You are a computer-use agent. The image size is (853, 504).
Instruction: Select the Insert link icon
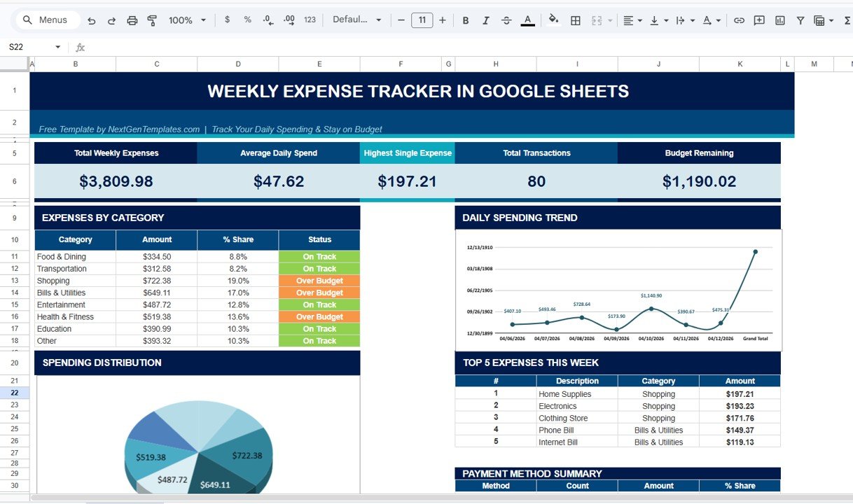point(739,20)
